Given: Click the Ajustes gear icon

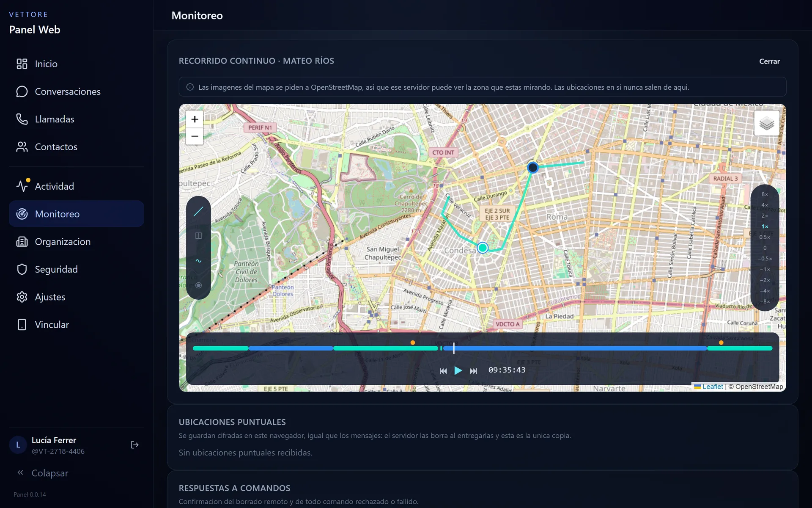Looking at the screenshot, I should point(22,297).
